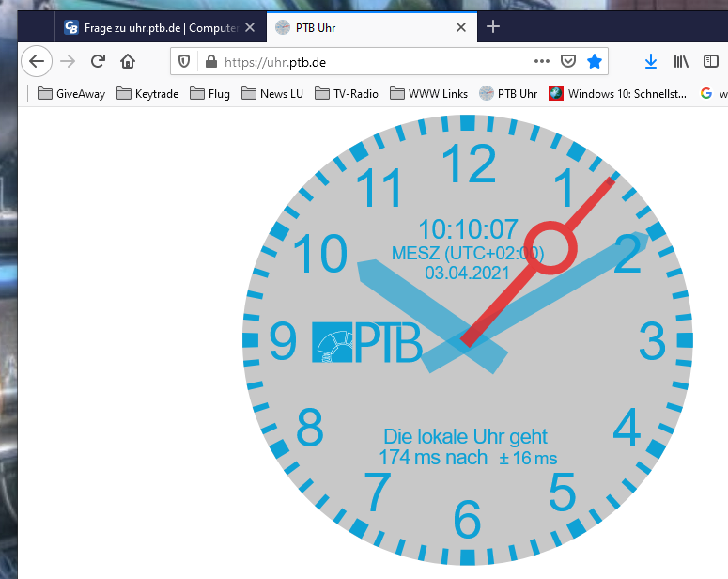The height and width of the screenshot is (579, 728).
Task: Click the 'MESZ (UTC+02:00)' label
Action: [468, 253]
